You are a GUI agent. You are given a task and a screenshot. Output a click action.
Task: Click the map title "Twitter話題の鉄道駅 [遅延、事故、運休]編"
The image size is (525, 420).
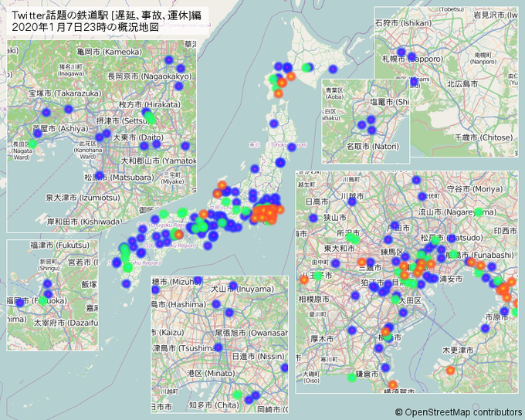tap(107, 15)
